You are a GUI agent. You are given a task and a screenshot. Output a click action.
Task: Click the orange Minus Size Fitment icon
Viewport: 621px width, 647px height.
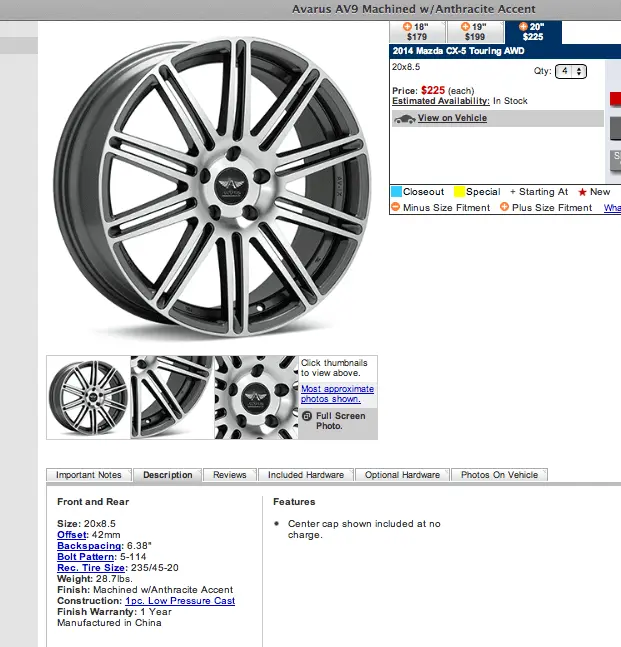pyautogui.click(x=396, y=207)
